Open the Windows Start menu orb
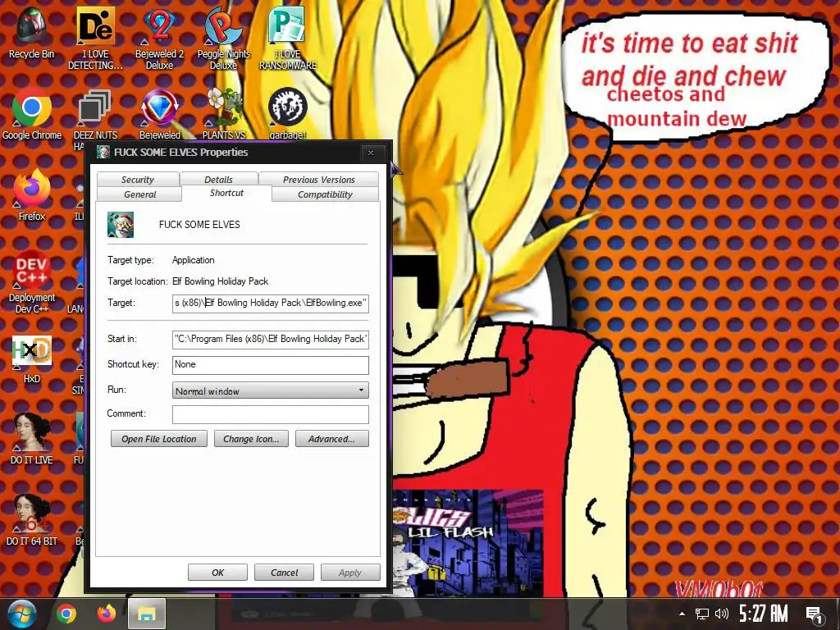The width and height of the screenshot is (840, 630). [21, 614]
